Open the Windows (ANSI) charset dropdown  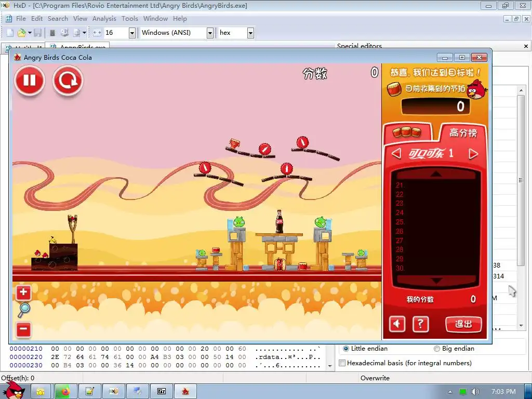(210, 33)
